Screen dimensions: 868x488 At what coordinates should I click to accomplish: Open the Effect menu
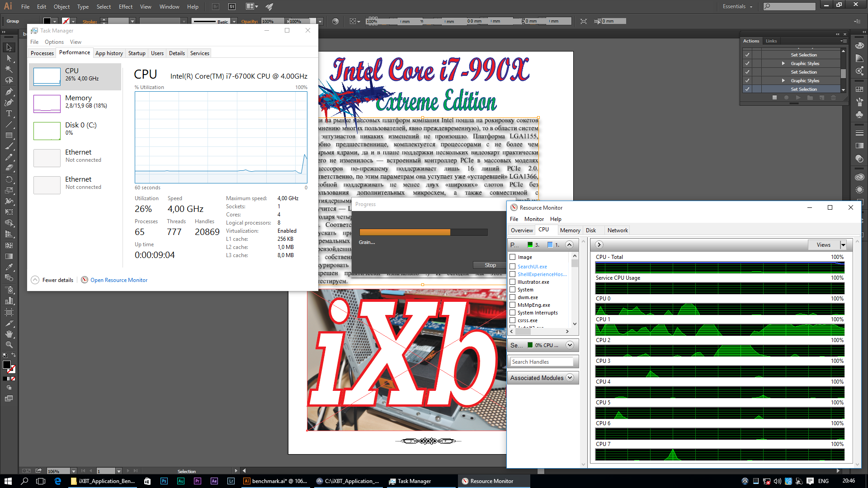(x=125, y=6)
